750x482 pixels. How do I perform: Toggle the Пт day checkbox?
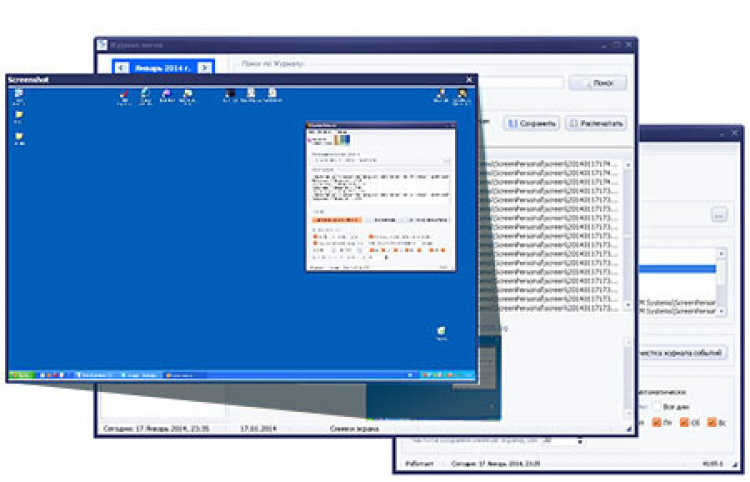click(657, 422)
